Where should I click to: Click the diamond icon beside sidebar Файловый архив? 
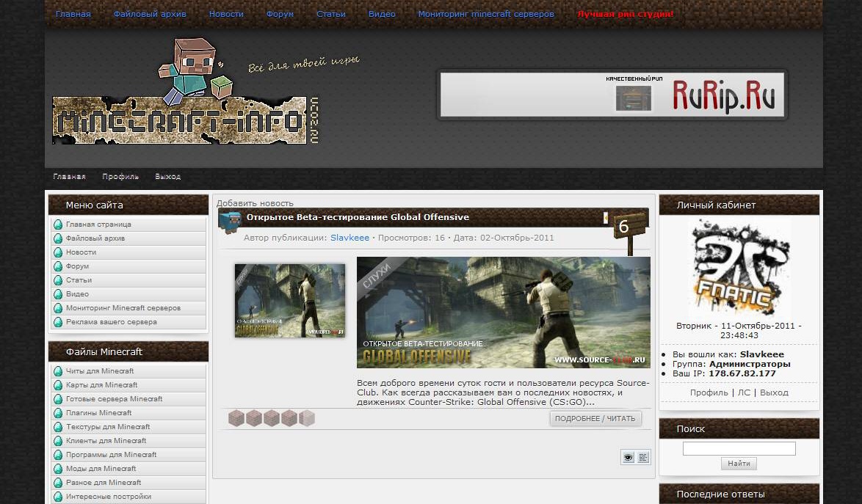coord(58,238)
